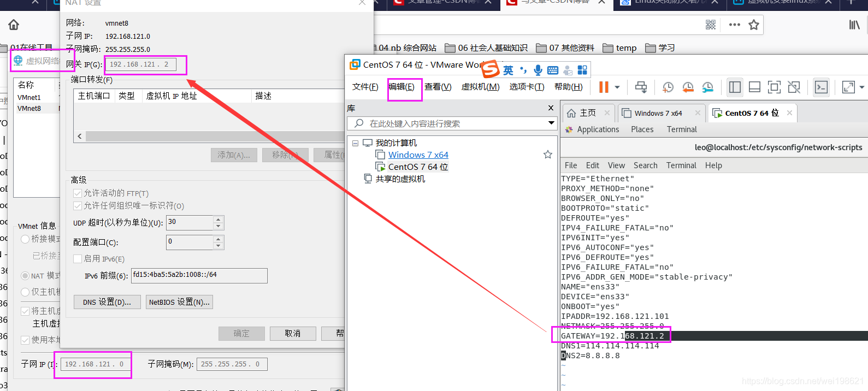Open the Windows 7 x64 link in library
This screenshot has height=391, width=868.
click(418, 155)
